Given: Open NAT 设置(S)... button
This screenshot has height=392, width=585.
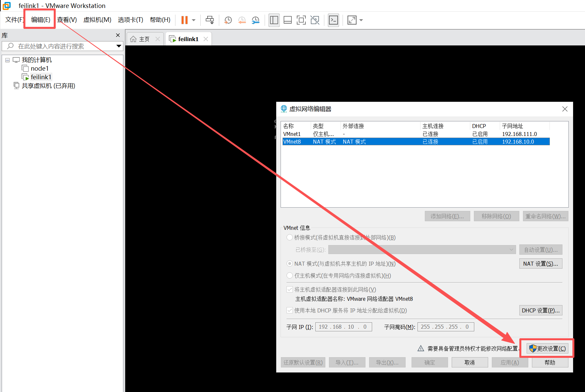Looking at the screenshot, I should 541,264.
